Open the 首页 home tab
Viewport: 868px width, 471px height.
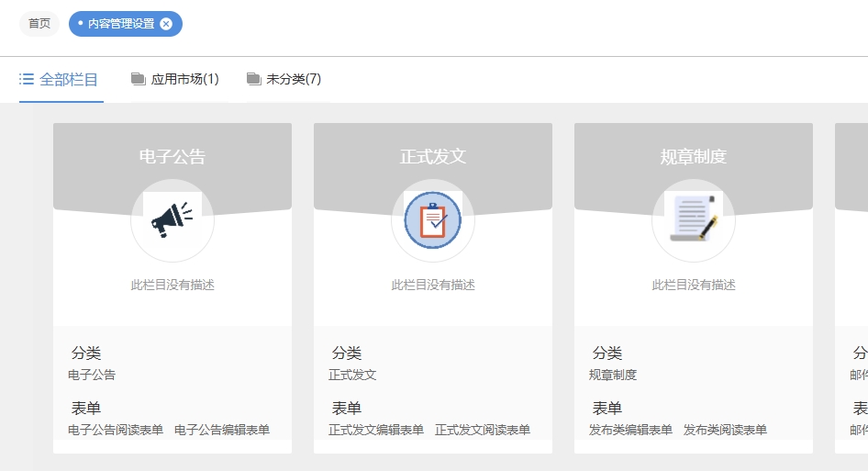click(39, 24)
